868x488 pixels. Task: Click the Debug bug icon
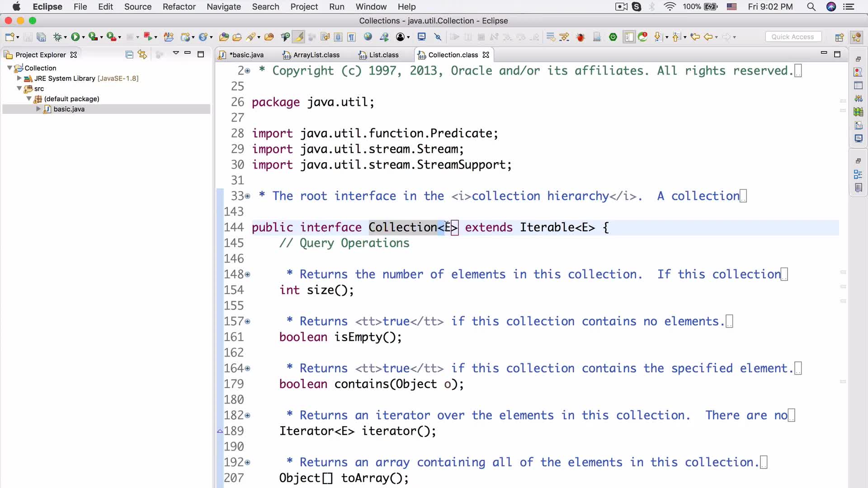[57, 37]
